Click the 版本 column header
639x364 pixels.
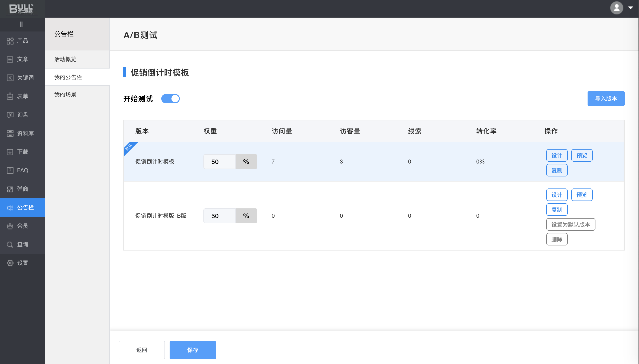click(142, 131)
